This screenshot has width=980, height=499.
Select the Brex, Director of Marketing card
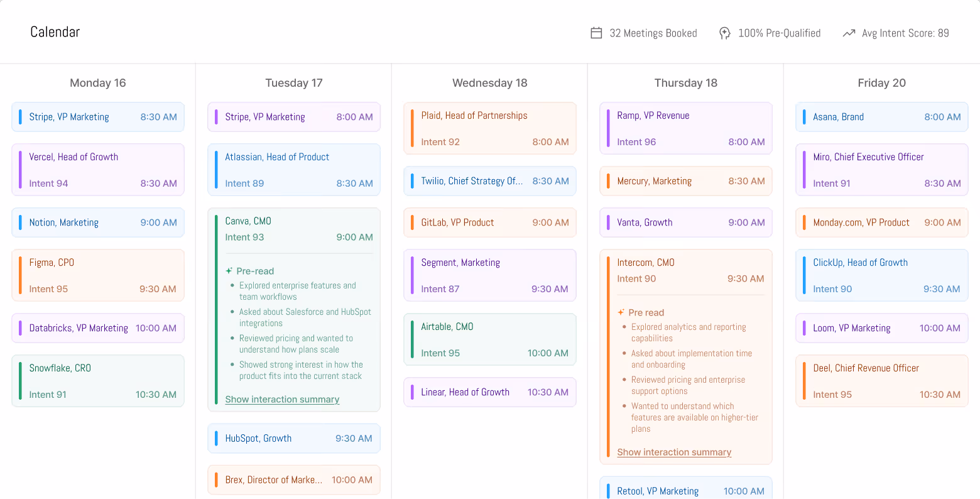coord(294,480)
